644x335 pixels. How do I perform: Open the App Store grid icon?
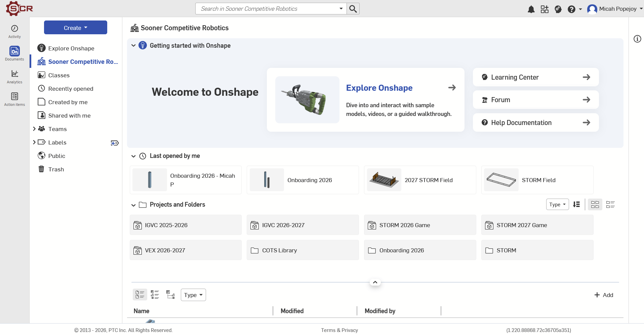(x=545, y=9)
